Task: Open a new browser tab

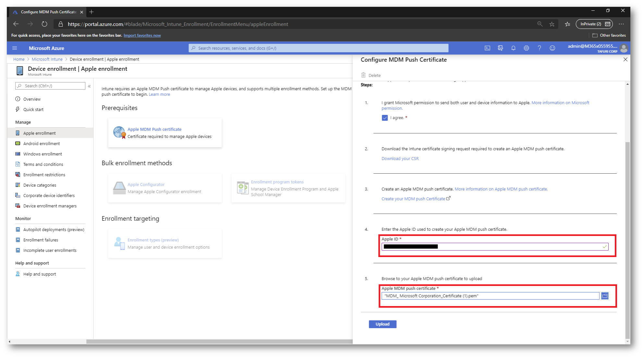Action: tap(92, 12)
